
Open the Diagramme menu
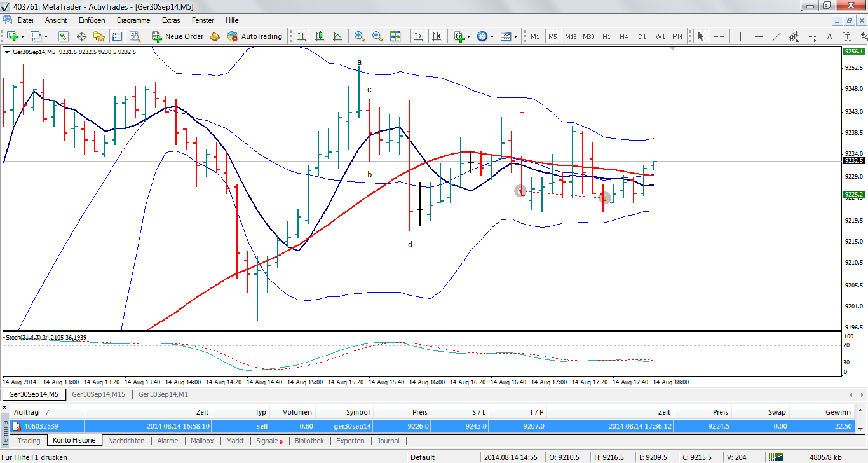pos(133,20)
